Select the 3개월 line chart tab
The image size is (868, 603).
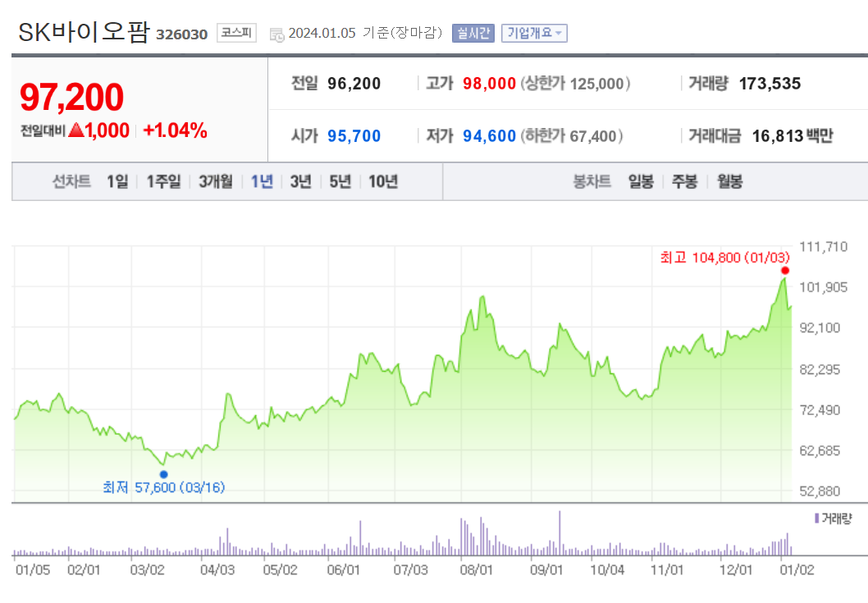pyautogui.click(x=215, y=181)
